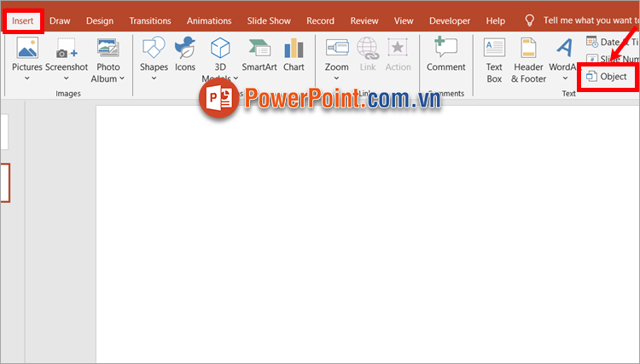Image resolution: width=640 pixels, height=364 pixels.
Task: Select the current slide thumbnail in the panel
Action: click(x=5, y=182)
